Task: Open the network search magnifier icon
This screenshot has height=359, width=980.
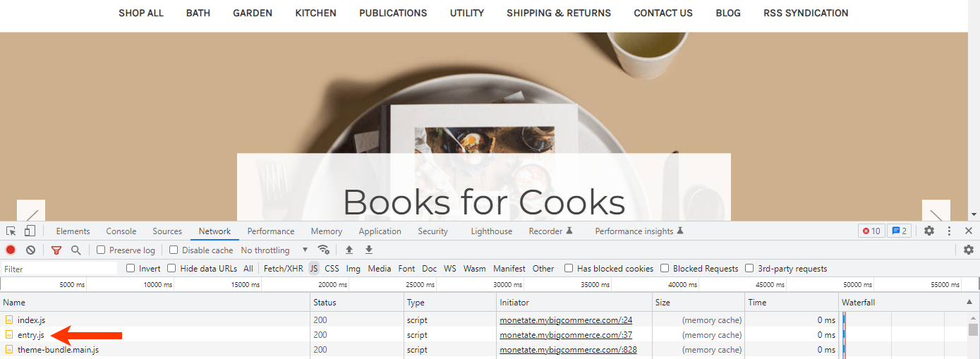Action: tap(76, 250)
